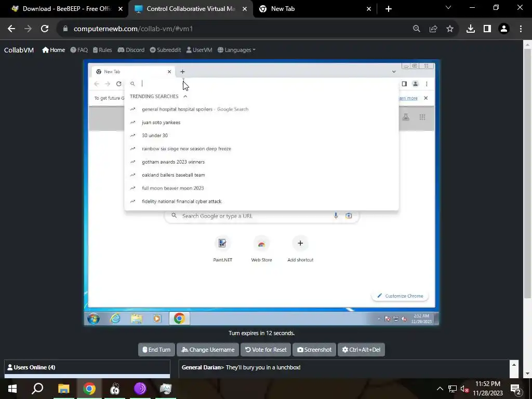
Task: Launch Internet Explorer in VM taskbar
Action: tap(115, 318)
